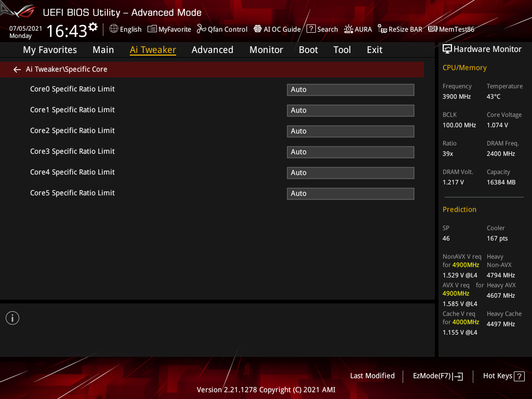
Task: Go to Advanced tab
Action: pyautogui.click(x=212, y=50)
